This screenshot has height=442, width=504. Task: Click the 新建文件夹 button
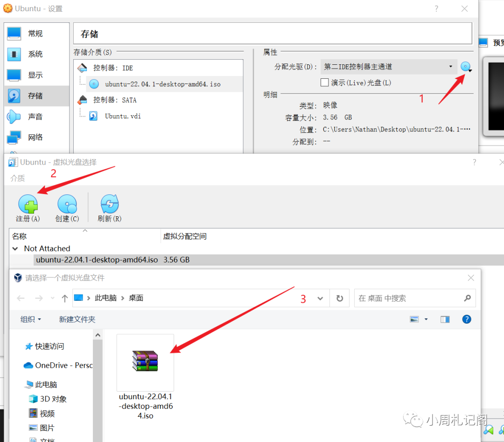click(77, 319)
